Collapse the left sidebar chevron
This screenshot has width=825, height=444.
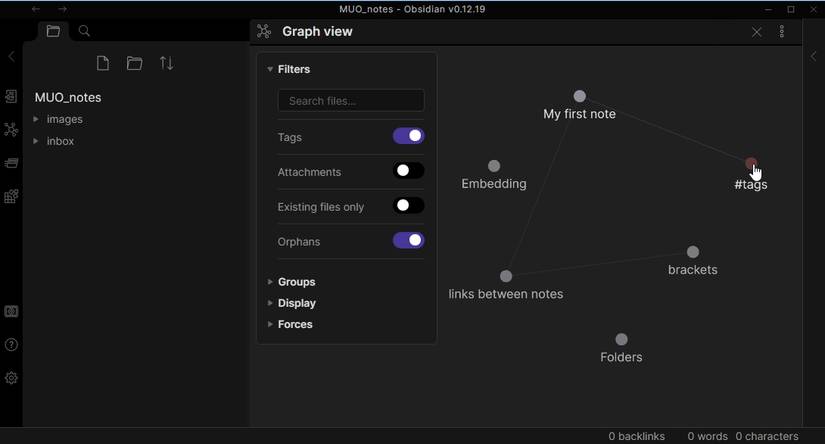(12, 56)
